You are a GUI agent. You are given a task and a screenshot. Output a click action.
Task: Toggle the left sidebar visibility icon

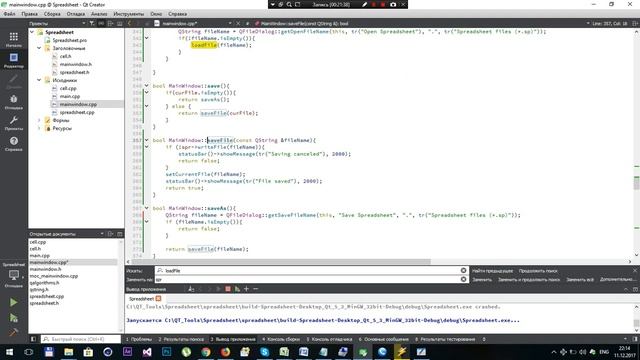[x=33, y=339]
